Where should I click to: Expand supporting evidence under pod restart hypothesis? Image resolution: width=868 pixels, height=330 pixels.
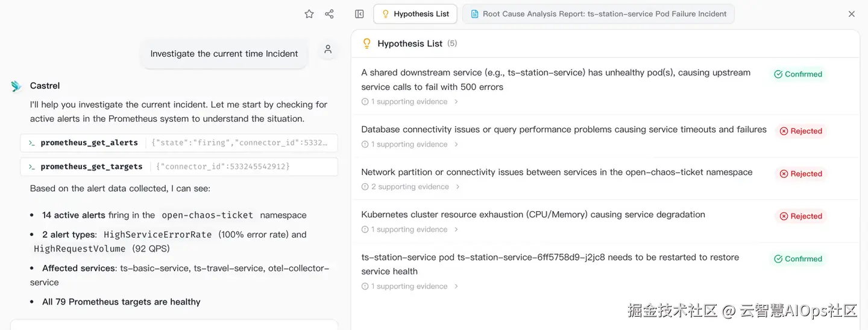point(410,287)
